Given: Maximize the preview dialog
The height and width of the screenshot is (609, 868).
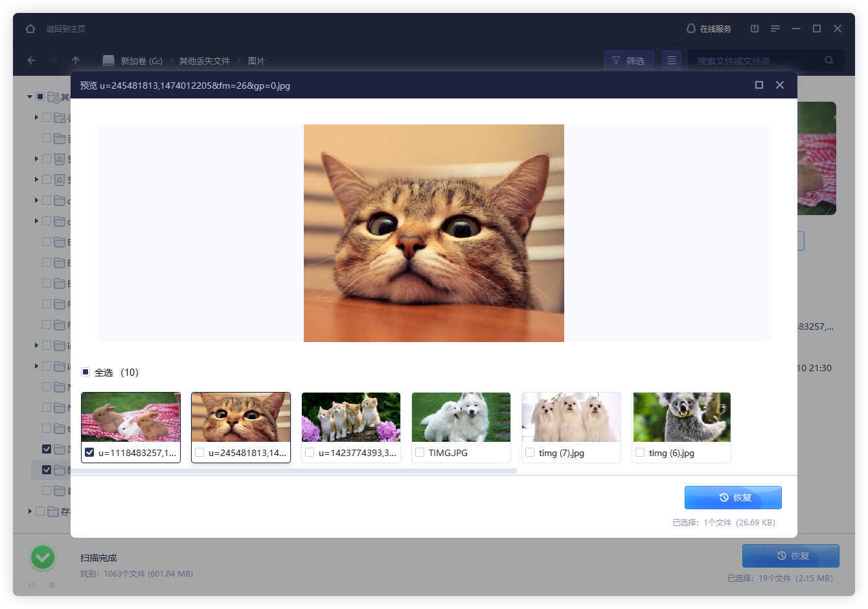Looking at the screenshot, I should tap(759, 85).
